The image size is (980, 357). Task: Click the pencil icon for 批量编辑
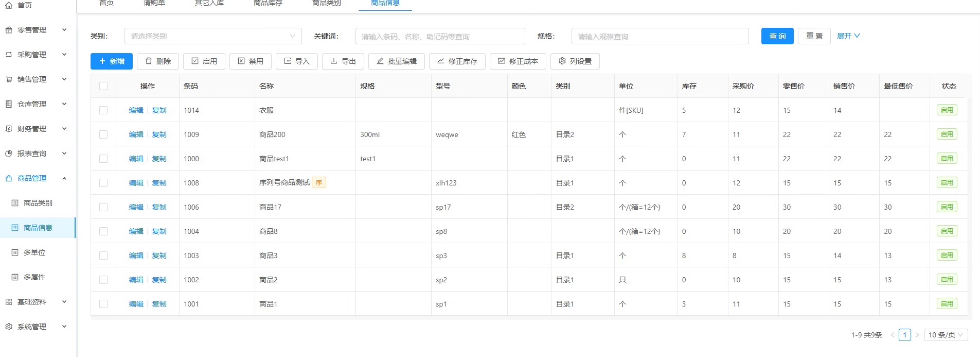click(380, 61)
